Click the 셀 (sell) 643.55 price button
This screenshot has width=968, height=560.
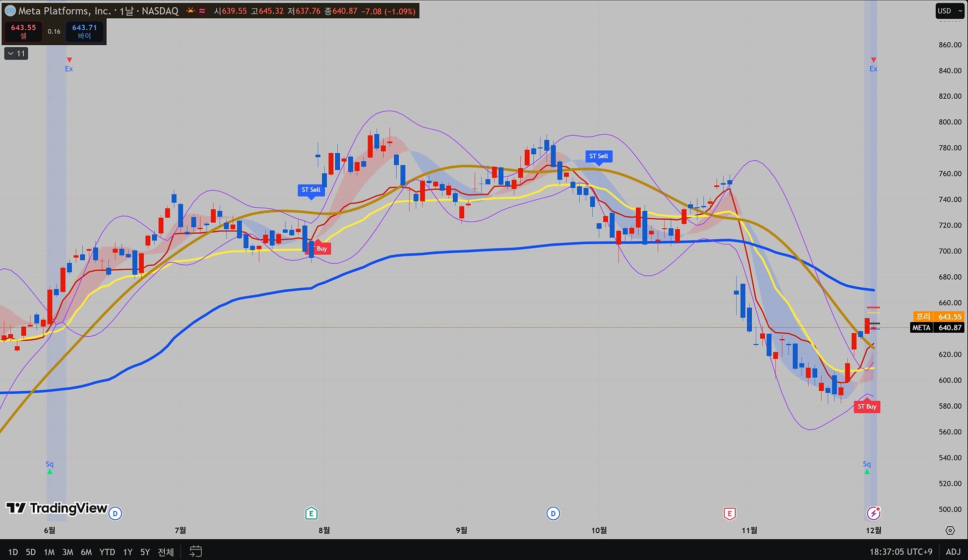(24, 31)
